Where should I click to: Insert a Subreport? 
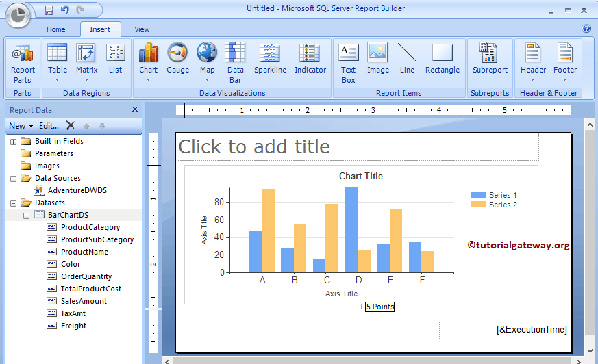(490, 58)
